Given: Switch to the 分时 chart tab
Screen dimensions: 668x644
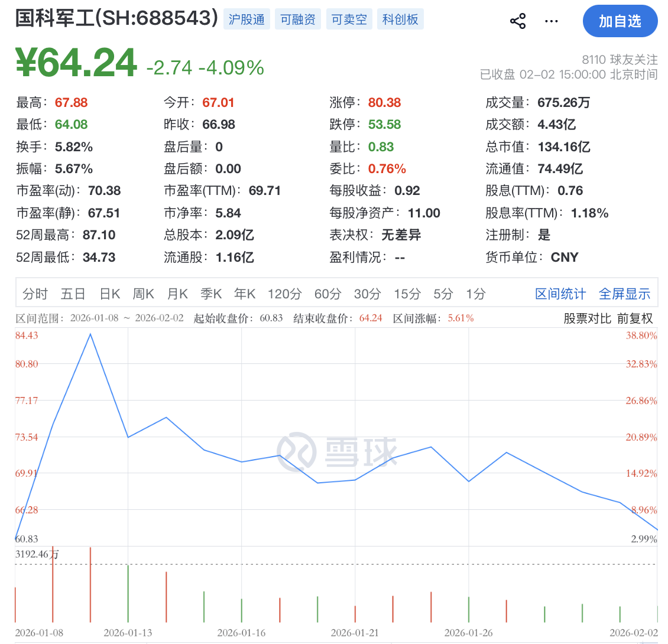Looking at the screenshot, I should tap(35, 294).
